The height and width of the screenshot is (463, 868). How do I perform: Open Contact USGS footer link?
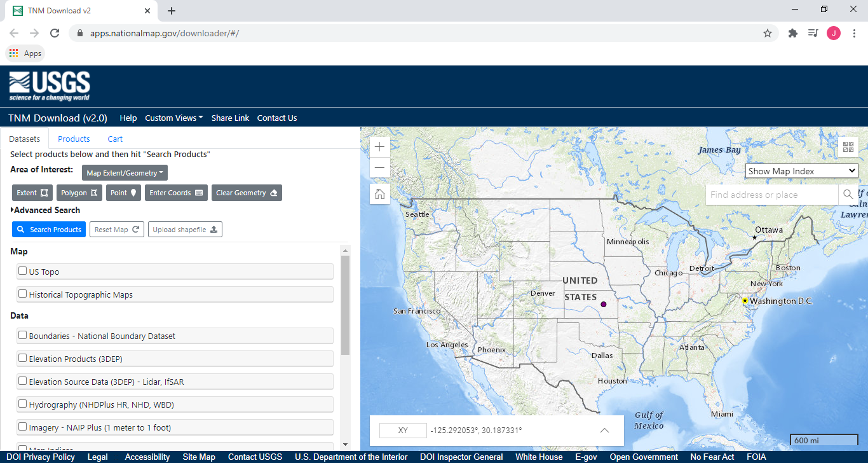pyautogui.click(x=255, y=457)
